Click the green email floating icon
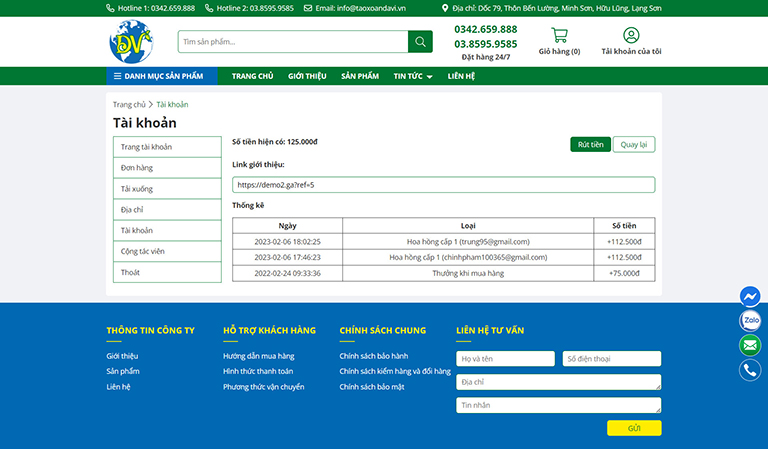768x449 pixels. (750, 345)
